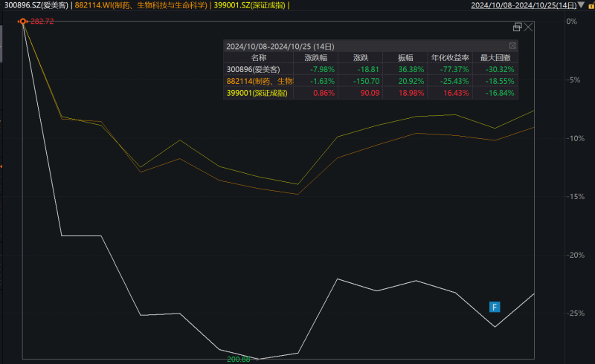The height and width of the screenshot is (364, 595).
Task: Click the 名称 column header
Action: coord(259,58)
